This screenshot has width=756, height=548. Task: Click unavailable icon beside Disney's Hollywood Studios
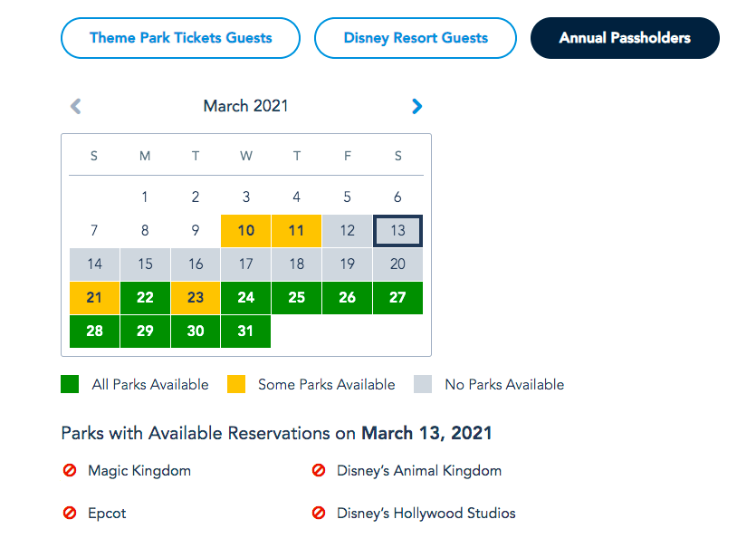pyautogui.click(x=319, y=513)
